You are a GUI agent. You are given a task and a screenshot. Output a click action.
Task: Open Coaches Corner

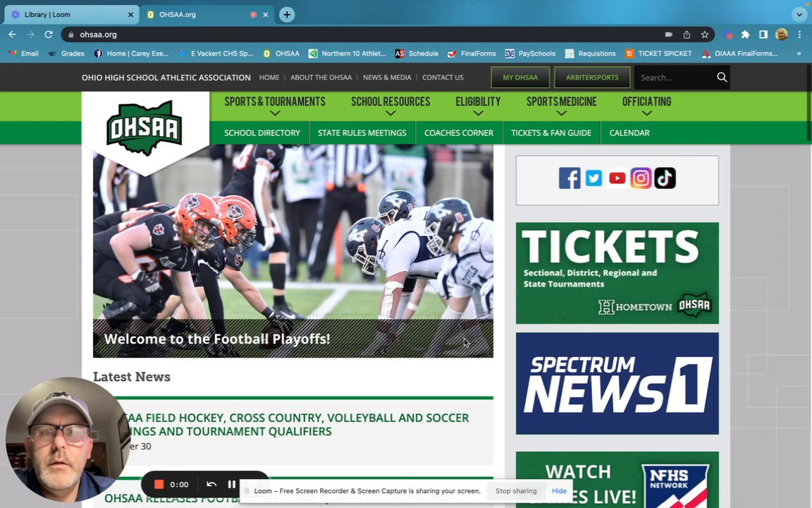tap(459, 133)
